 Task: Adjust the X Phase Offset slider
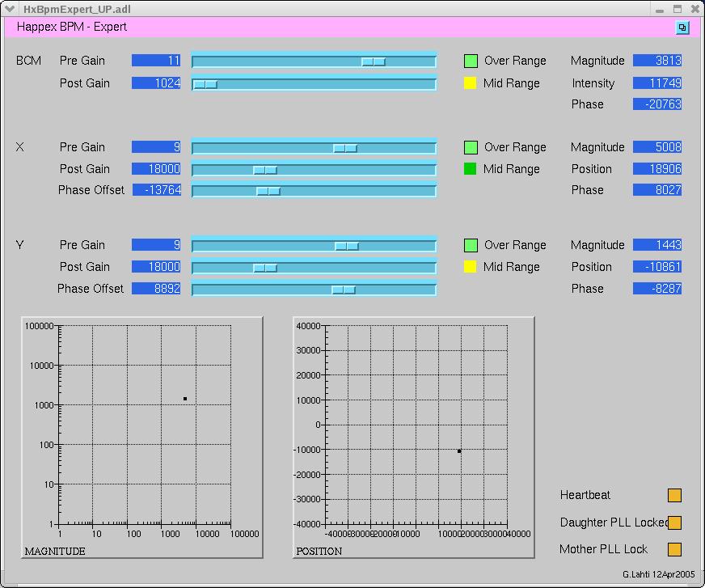[x=314, y=191]
